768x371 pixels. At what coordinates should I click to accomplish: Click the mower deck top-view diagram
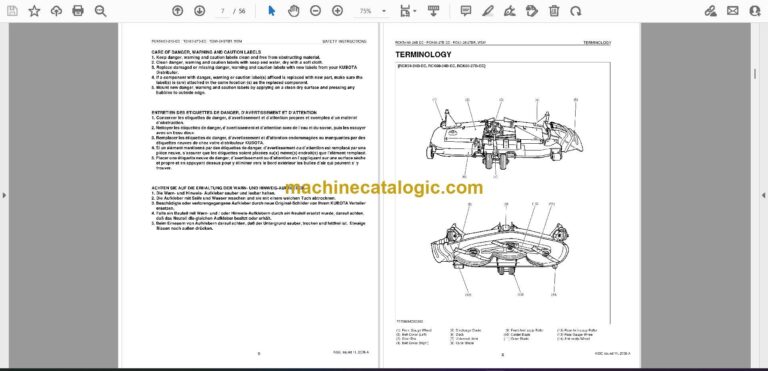click(x=505, y=139)
